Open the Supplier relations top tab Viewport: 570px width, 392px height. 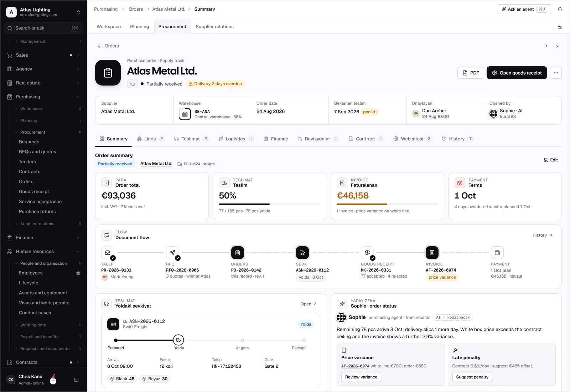(214, 27)
